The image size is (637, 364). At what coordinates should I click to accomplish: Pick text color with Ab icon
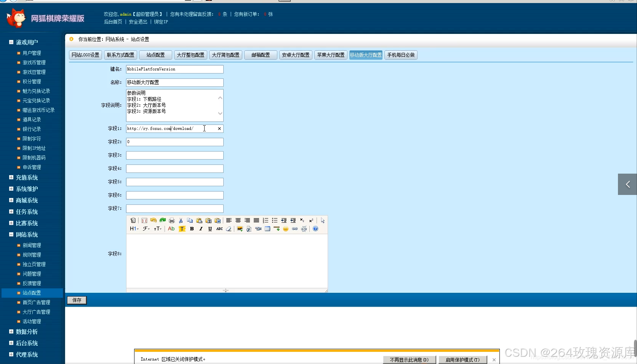171,229
